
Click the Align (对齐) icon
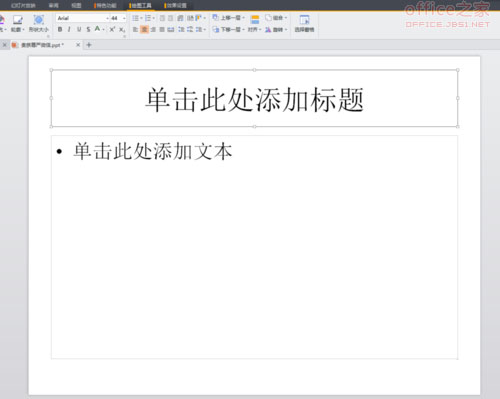[x=255, y=20]
